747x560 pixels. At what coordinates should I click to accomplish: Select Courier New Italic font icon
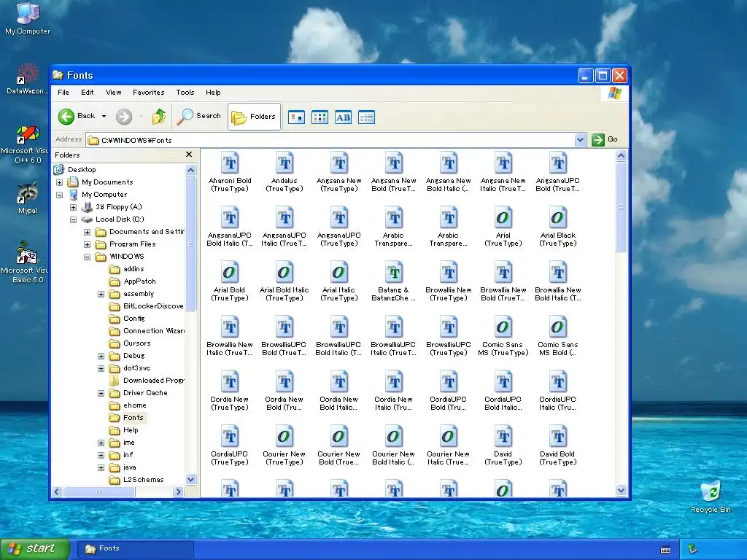[x=449, y=437]
